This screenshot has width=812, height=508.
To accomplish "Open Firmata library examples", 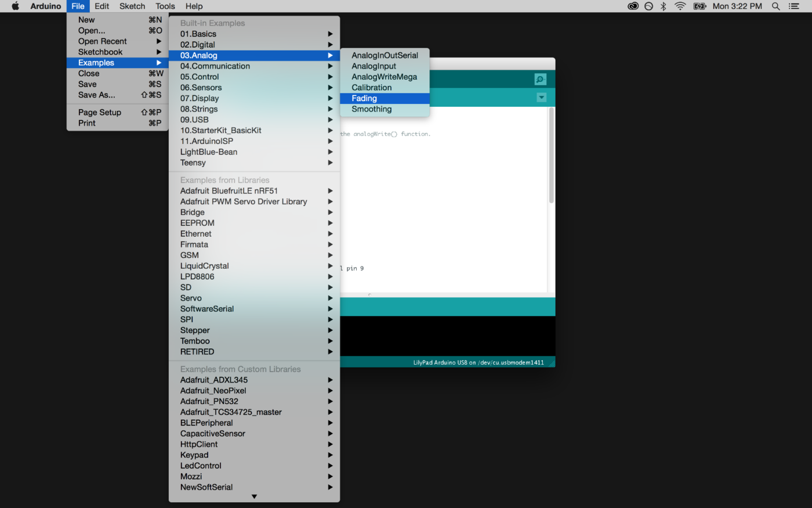I will coord(254,244).
